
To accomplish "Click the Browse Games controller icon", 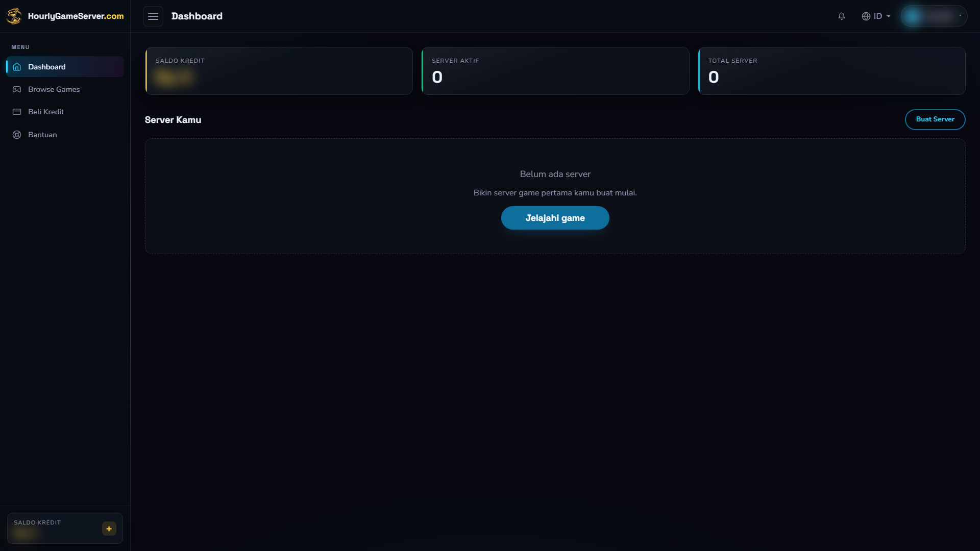I will 17,89.
